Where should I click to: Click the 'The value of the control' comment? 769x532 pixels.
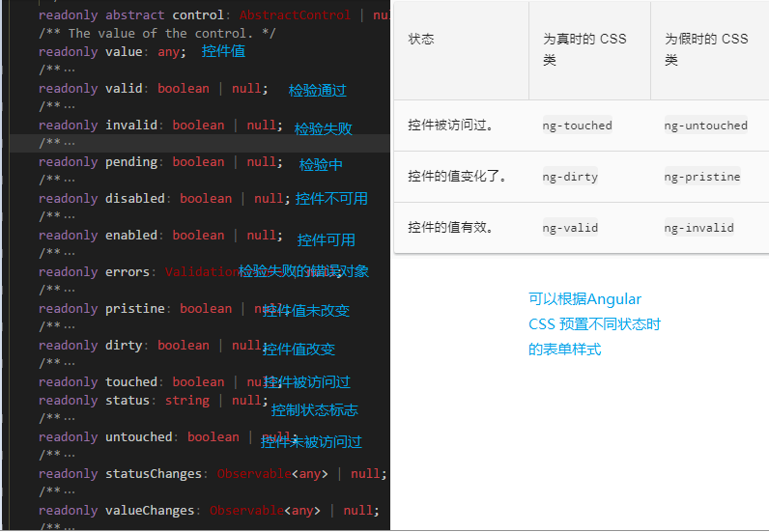click(157, 34)
